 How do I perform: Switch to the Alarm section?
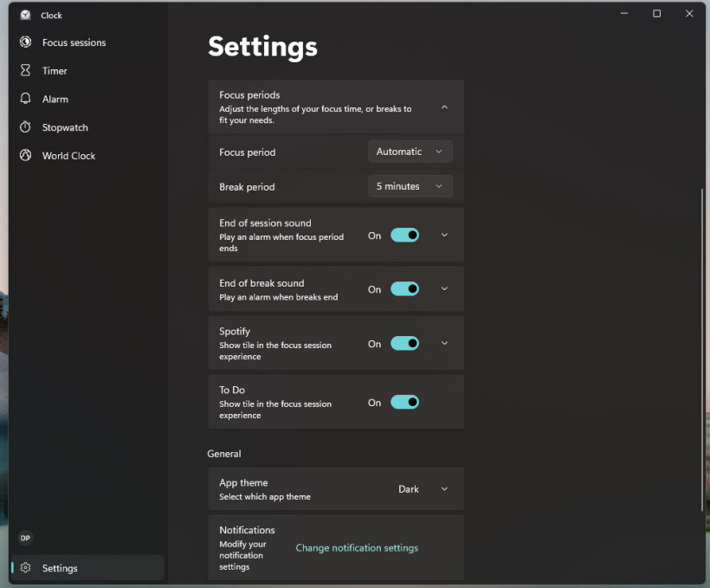tap(54, 99)
